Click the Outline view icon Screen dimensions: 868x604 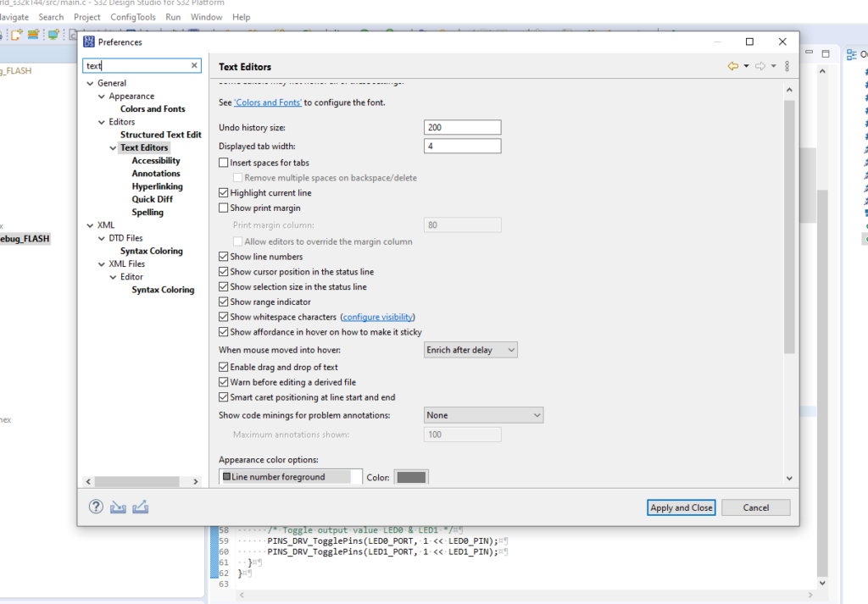pos(852,54)
